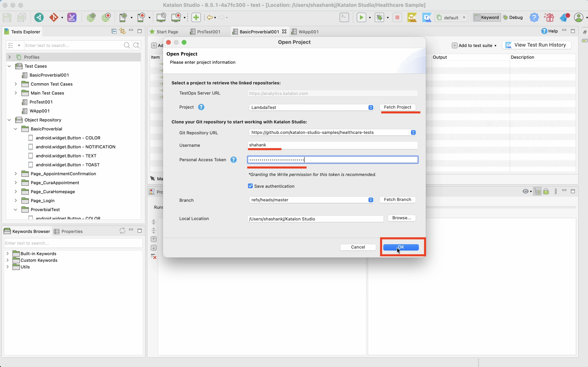
Task: Click the Cancel button in dialog
Action: [358, 247]
